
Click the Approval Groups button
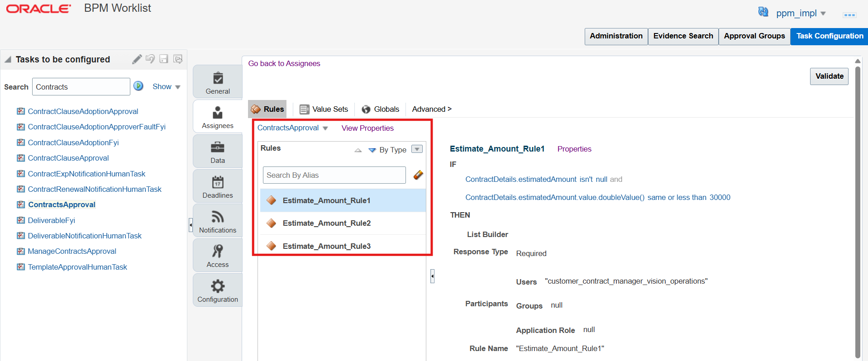754,36
